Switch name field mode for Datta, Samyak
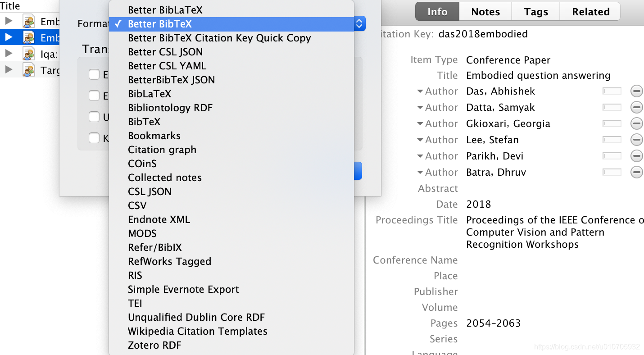The width and height of the screenshot is (644, 355). (612, 107)
